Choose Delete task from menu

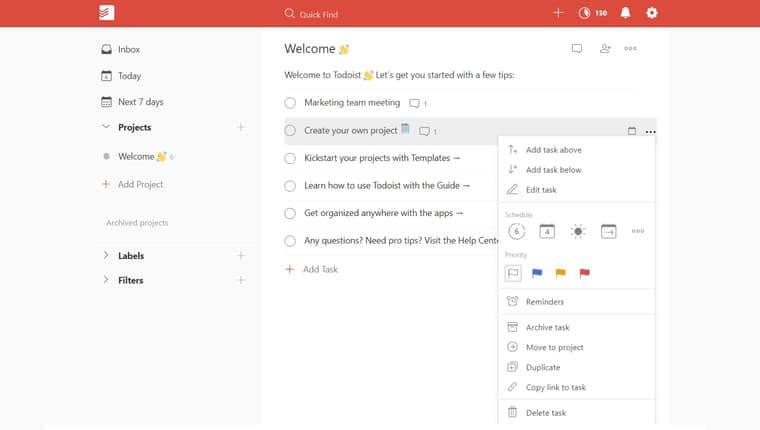tap(577, 413)
